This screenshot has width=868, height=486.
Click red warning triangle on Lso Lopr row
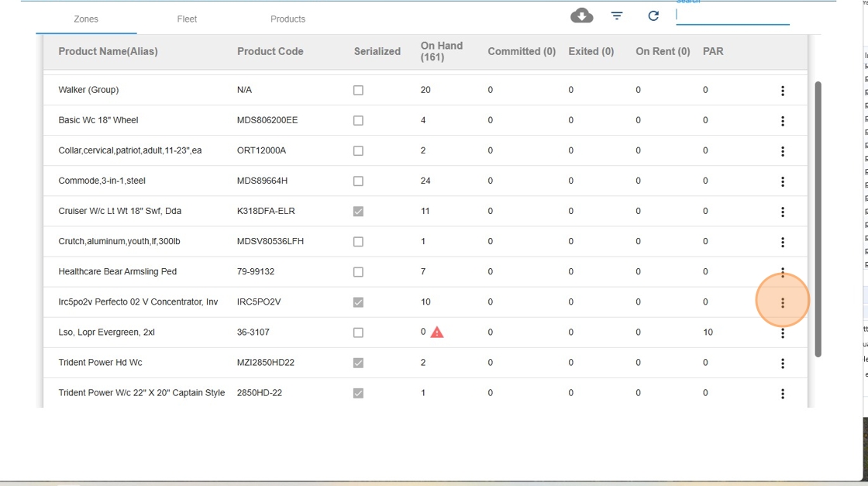click(x=437, y=332)
